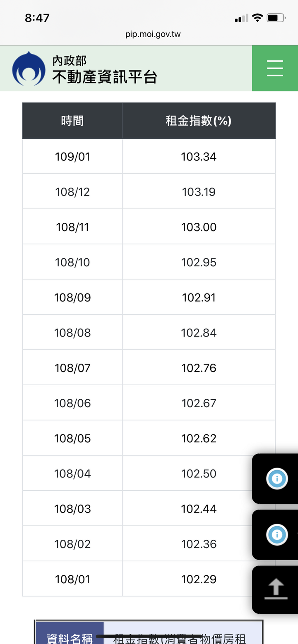Image resolution: width=298 pixels, height=644 pixels.
Task: Click the 不動產資訊平台 site title
Action: [x=105, y=76]
